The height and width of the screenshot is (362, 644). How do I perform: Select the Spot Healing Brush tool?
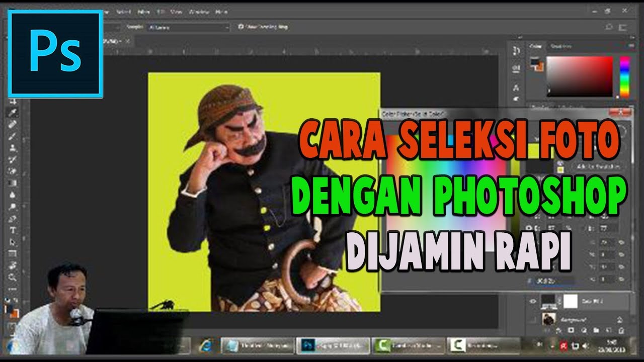pos(13,124)
